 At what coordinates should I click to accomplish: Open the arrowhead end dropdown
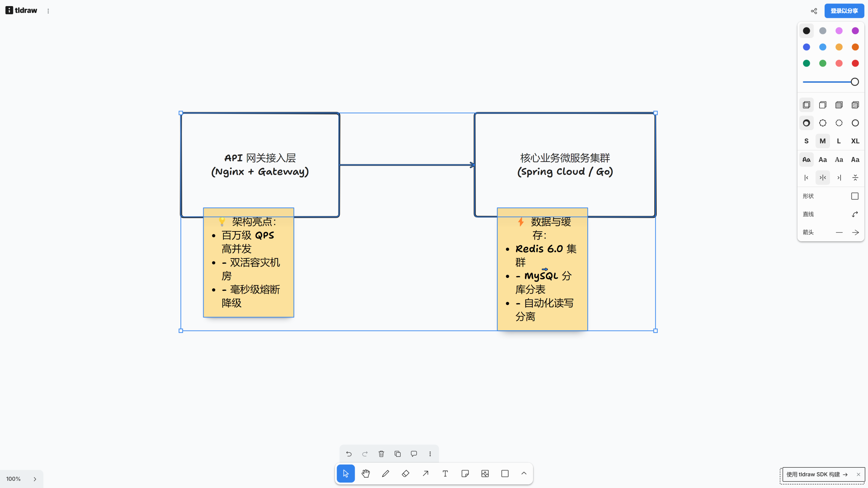click(855, 232)
